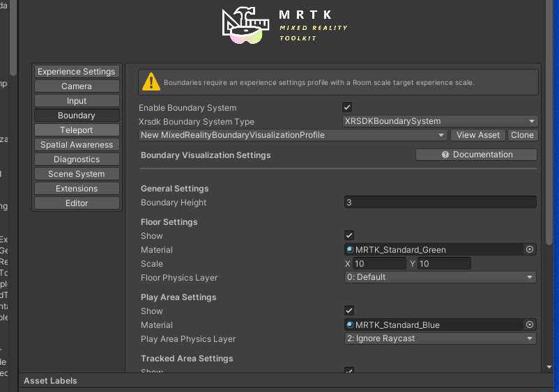This screenshot has width=559, height=392.
Task: Toggle Floor Settings Show checkbox
Action: [349, 235]
